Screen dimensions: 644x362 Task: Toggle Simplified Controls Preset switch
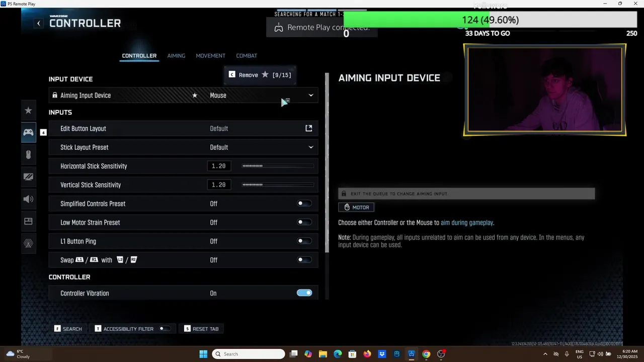click(x=304, y=204)
